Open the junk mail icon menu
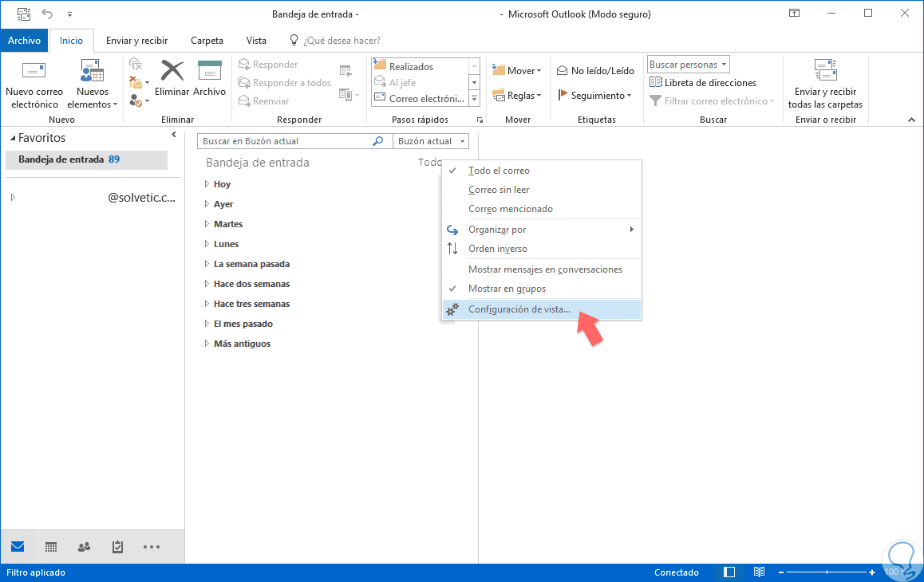 139,100
